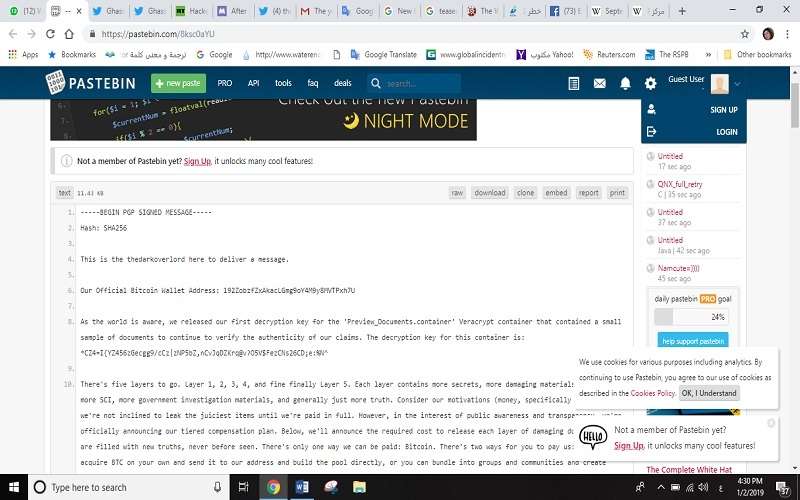Bookmark this page with the star
800x500 pixels.
tap(744, 34)
